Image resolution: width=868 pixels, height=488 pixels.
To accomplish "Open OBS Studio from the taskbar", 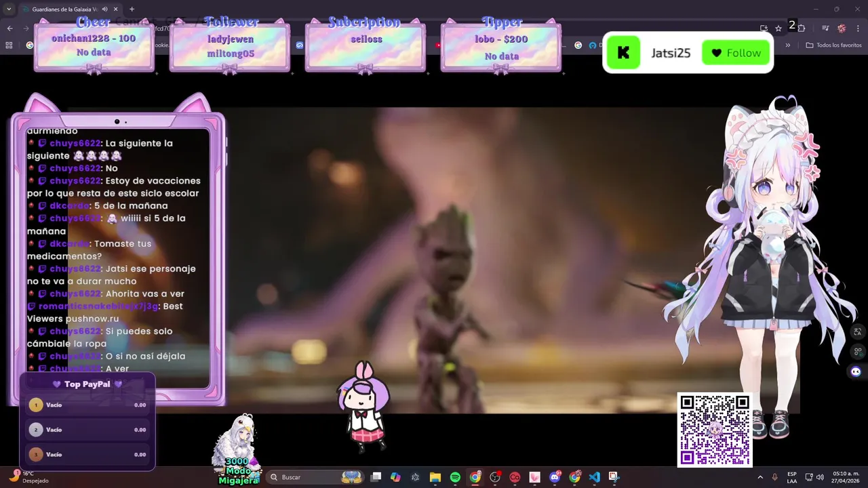I will pos(495,477).
